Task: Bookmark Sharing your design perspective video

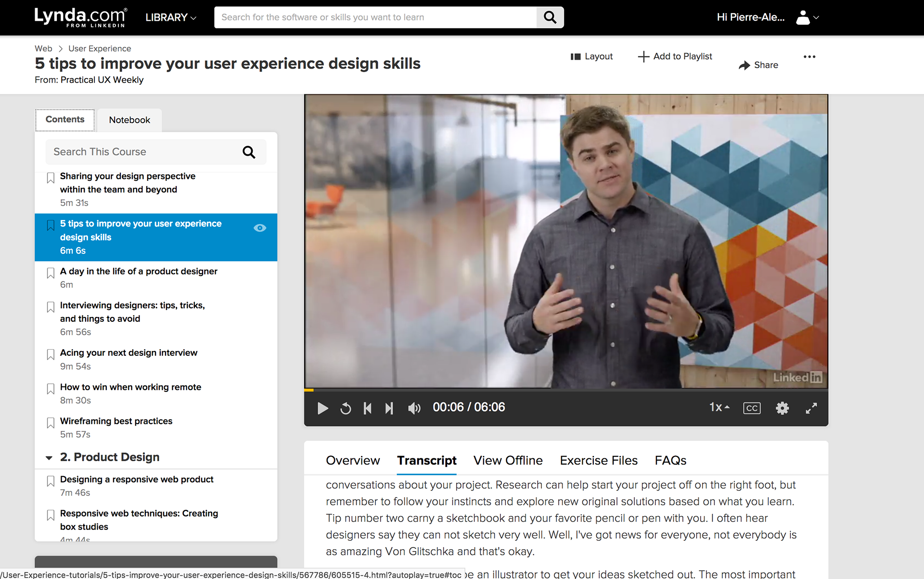Action: click(51, 178)
